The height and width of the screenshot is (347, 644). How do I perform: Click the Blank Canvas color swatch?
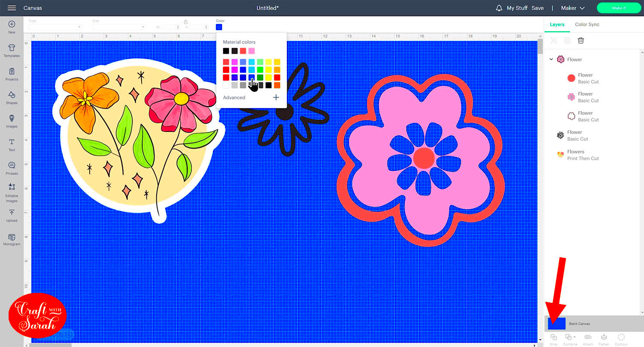tap(556, 323)
